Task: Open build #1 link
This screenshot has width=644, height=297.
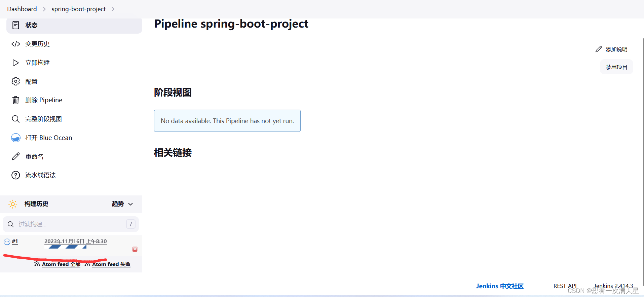Action: [x=15, y=242]
